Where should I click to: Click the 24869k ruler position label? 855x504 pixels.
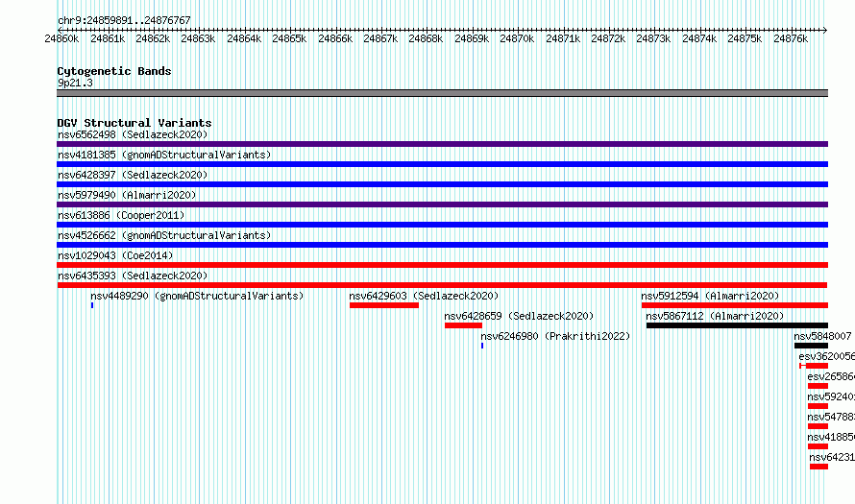click(x=472, y=38)
